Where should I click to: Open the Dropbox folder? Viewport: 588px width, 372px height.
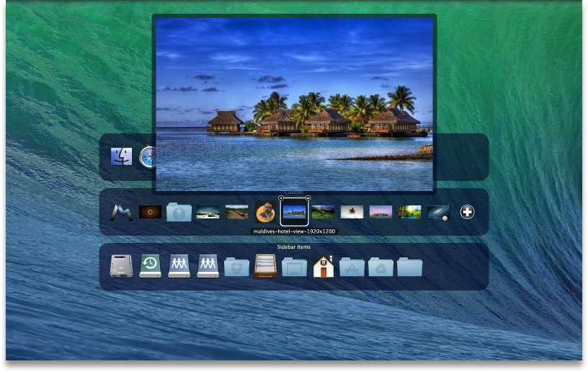pyautogui.click(x=236, y=267)
